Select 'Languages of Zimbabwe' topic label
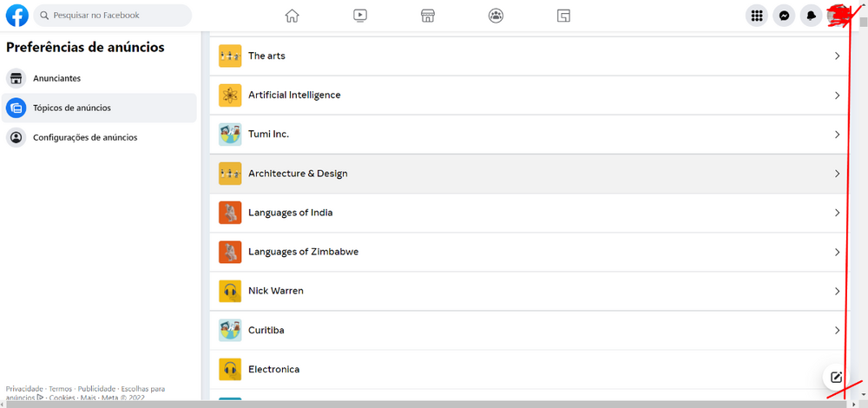The image size is (868, 408). point(303,252)
